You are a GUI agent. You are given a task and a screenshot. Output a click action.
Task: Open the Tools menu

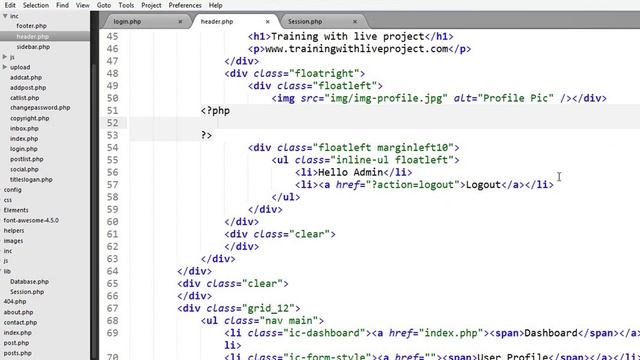tap(126, 5)
